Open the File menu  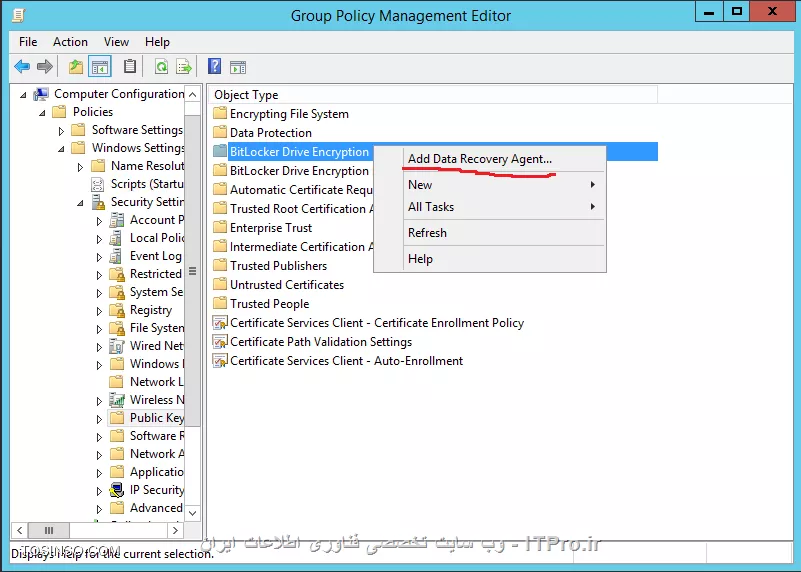28,42
